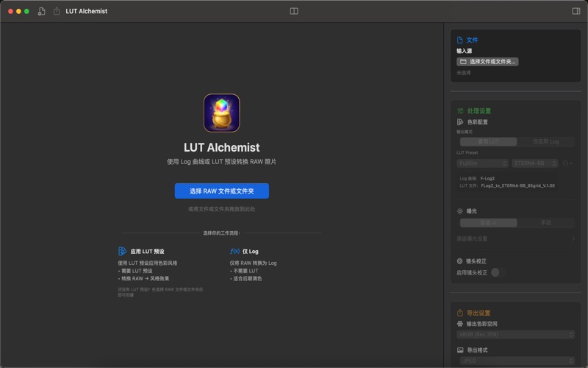
Task: Click the swatch icon beside 色彩配置
Action: coord(460,122)
